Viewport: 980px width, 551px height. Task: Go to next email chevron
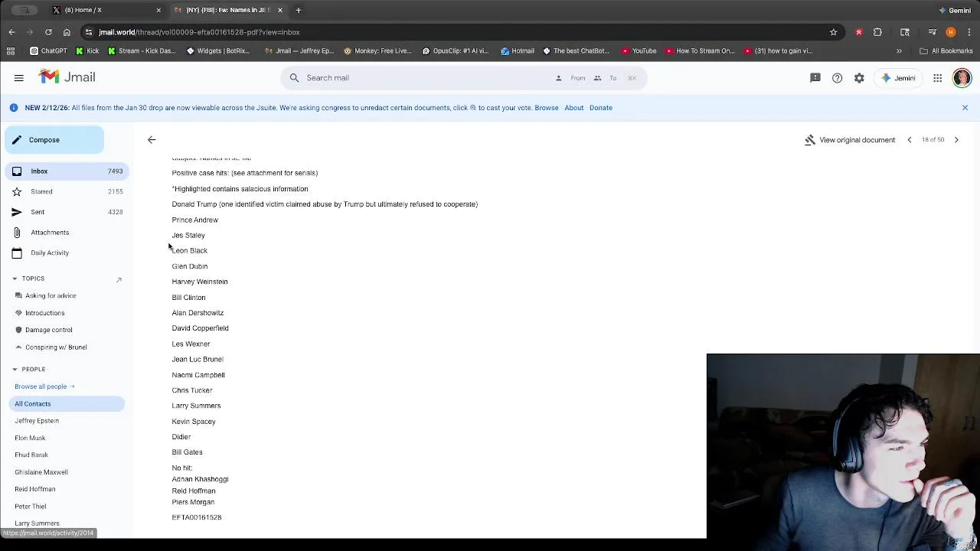pyautogui.click(x=956, y=140)
